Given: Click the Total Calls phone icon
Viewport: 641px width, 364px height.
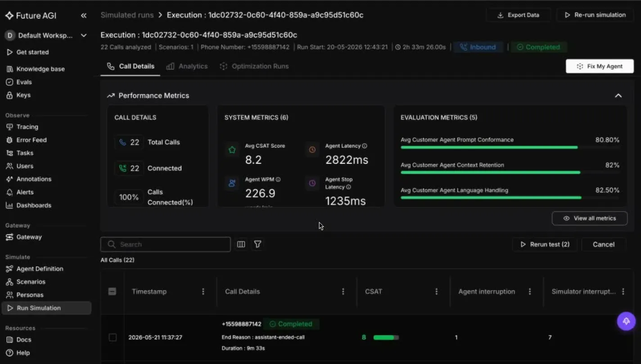Looking at the screenshot, I should tap(122, 142).
